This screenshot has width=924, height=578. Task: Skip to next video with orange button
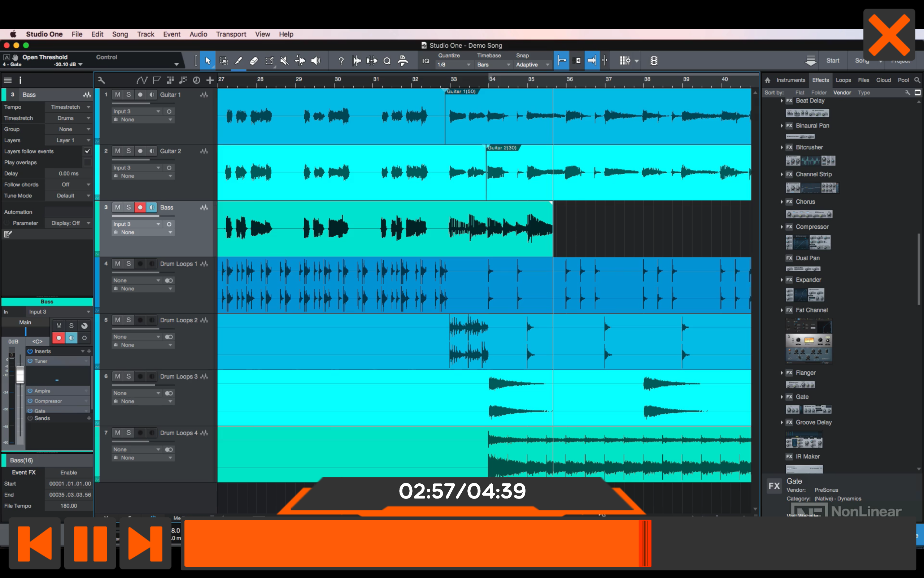point(145,543)
